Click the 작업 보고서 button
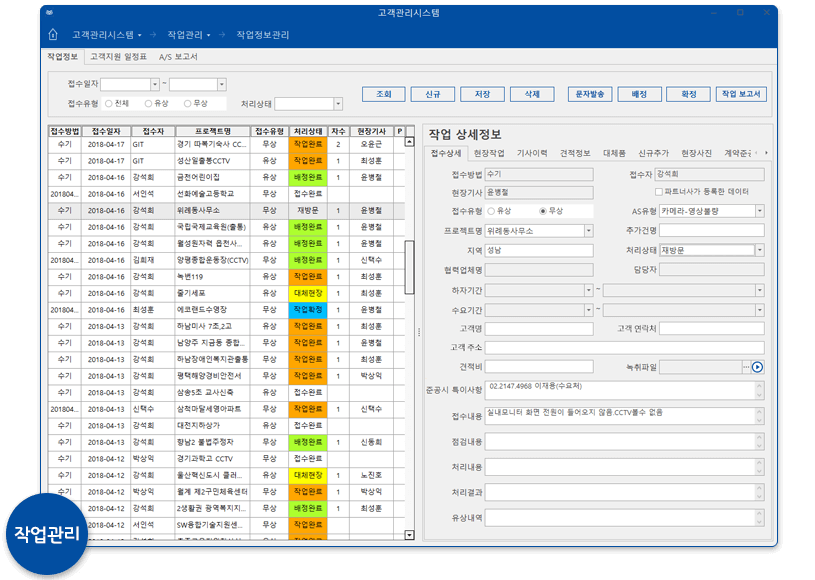815x580 pixels. coord(741,94)
